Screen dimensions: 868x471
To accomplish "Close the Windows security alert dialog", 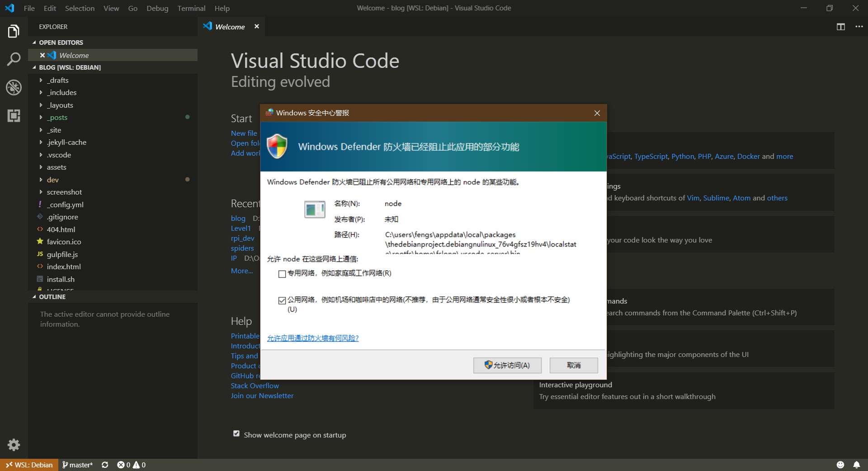I will [x=597, y=113].
